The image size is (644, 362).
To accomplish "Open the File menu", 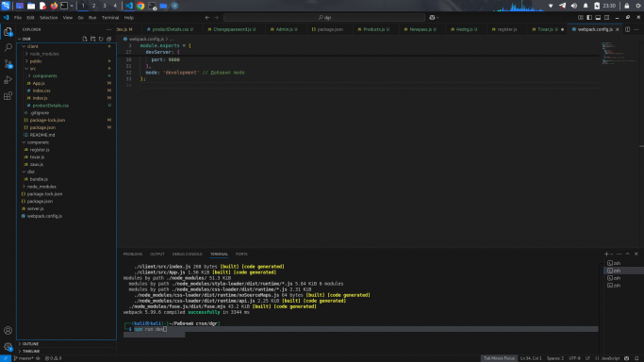I will pyautogui.click(x=18, y=18).
